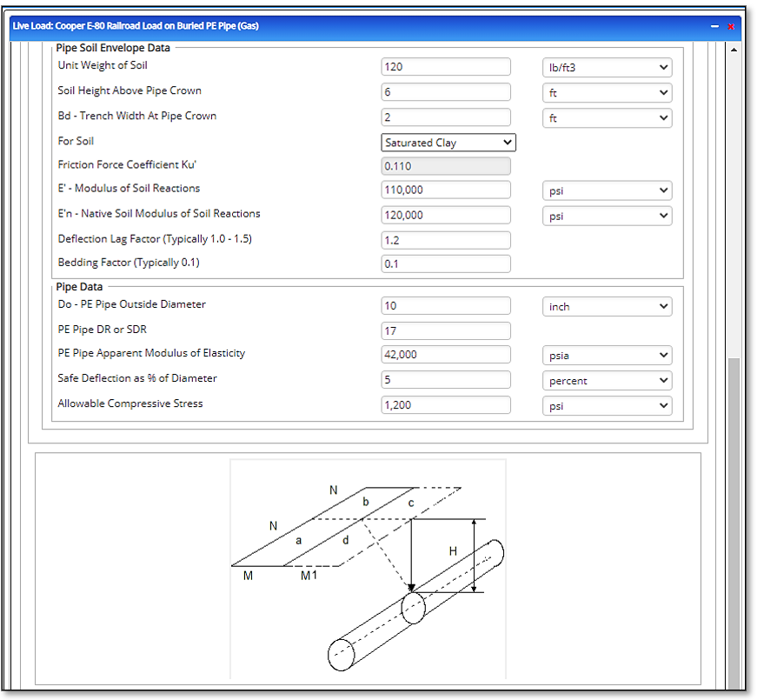Select the Allowable Compressive Stress value field

445,404
